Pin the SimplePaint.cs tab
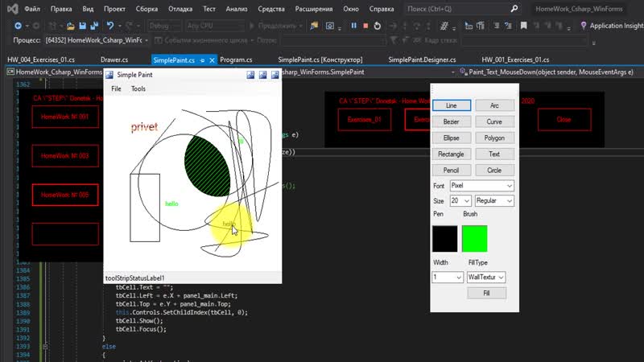Image resolution: width=644 pixels, height=362 pixels. 203,60
